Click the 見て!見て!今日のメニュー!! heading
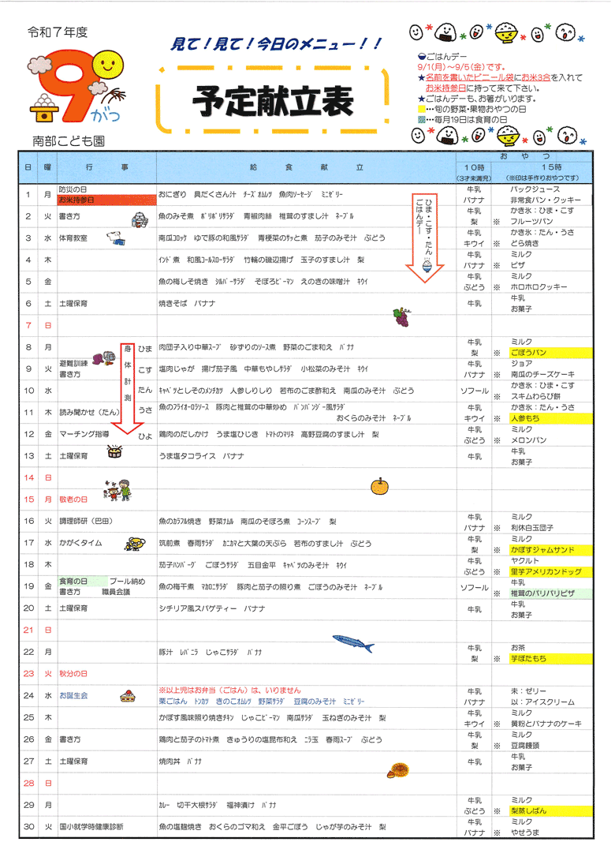The image size is (615, 868). [x=275, y=44]
